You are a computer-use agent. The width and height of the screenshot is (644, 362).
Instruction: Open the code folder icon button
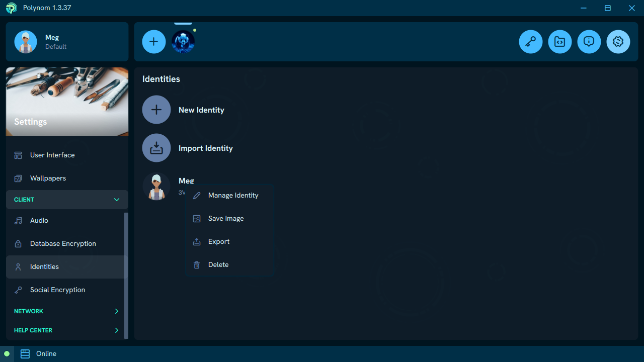[559, 42]
